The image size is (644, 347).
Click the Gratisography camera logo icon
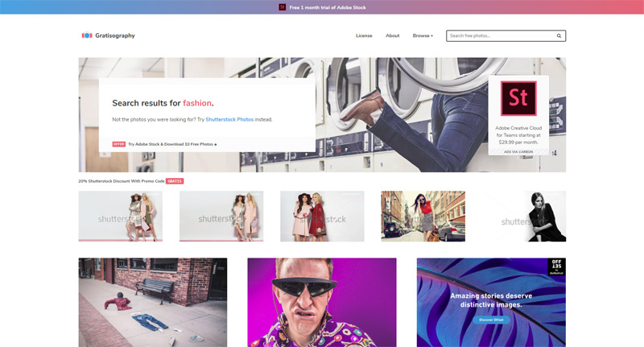tap(87, 35)
